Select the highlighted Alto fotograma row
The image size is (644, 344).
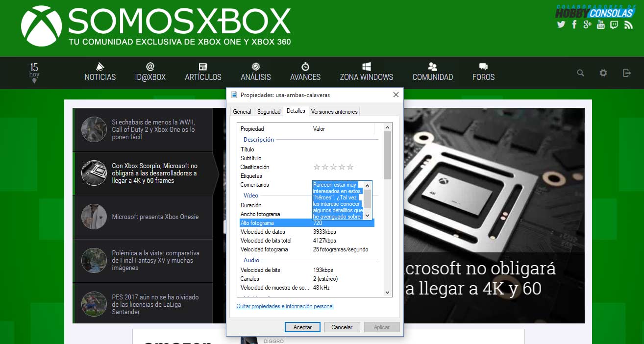[x=307, y=223]
